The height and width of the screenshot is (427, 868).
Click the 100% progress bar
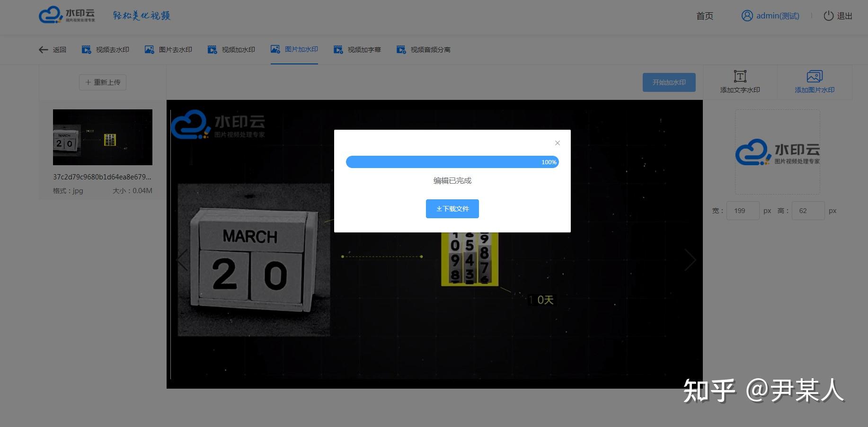[452, 162]
